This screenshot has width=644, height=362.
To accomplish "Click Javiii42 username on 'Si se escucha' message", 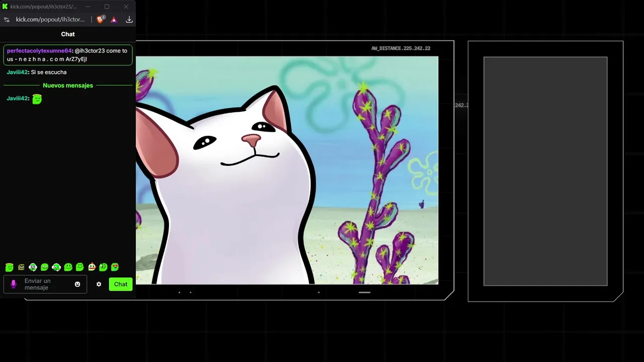I will coord(17,72).
